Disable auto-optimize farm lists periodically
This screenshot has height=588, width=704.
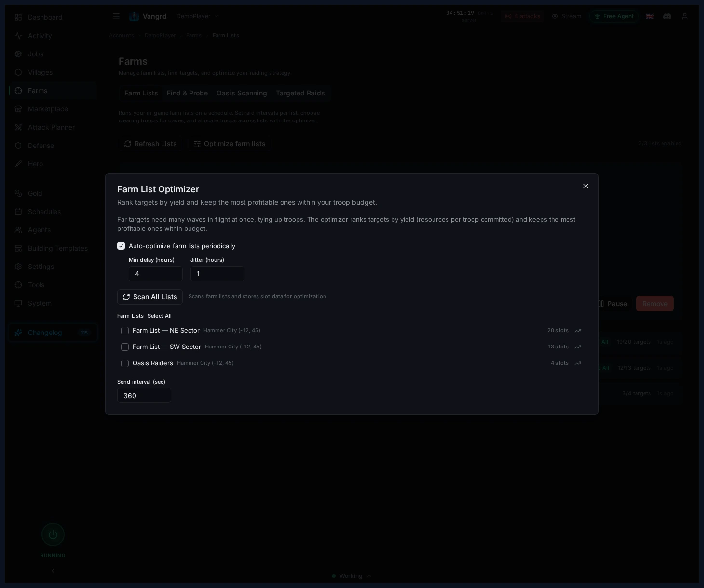pyautogui.click(x=121, y=246)
